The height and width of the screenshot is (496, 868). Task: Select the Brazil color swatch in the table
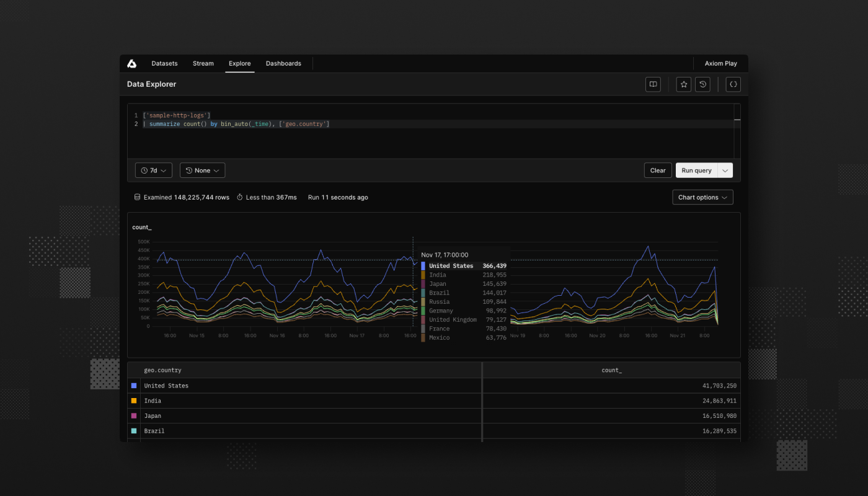(134, 430)
